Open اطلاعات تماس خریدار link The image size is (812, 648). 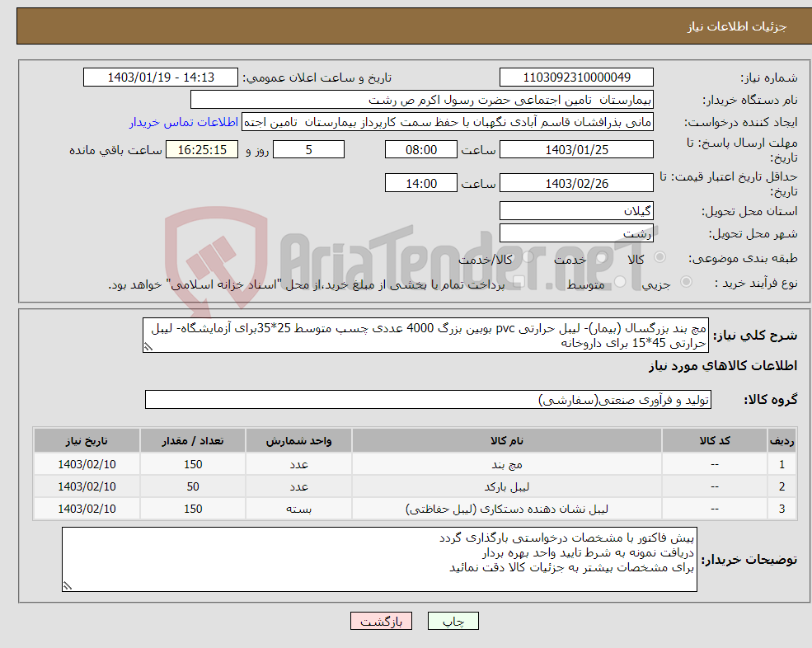184,122
